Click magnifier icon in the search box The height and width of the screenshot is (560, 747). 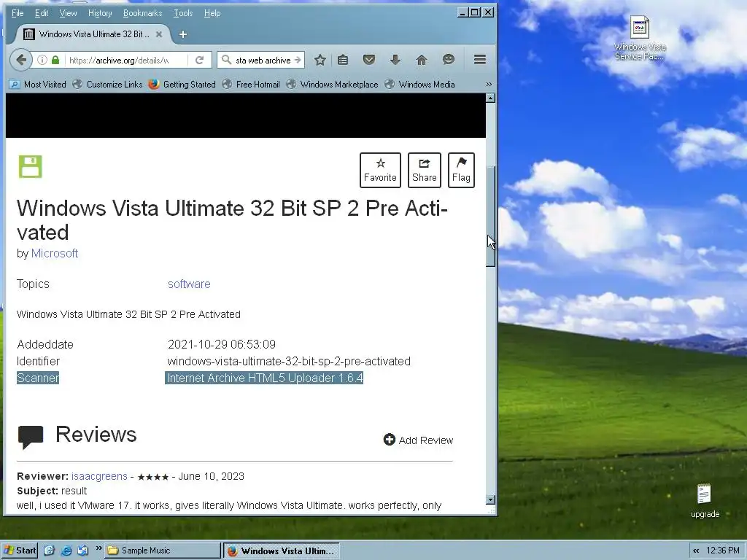point(227,60)
